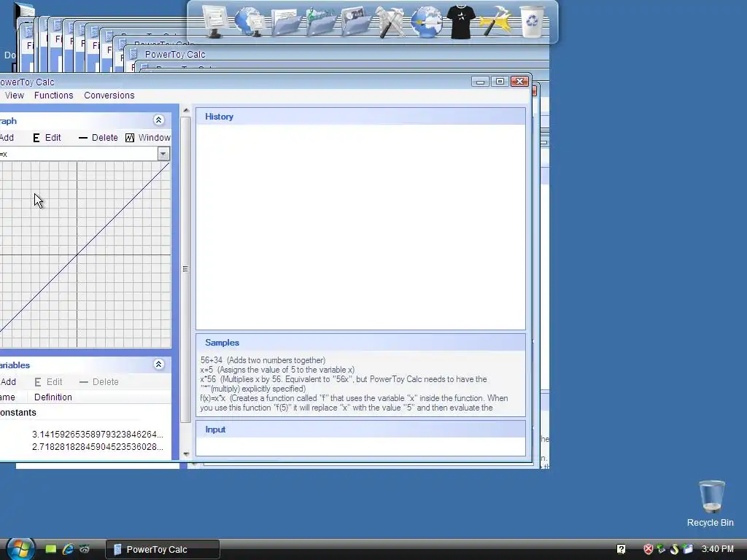Click the green Show Desktop quick launch icon

(x=51, y=549)
